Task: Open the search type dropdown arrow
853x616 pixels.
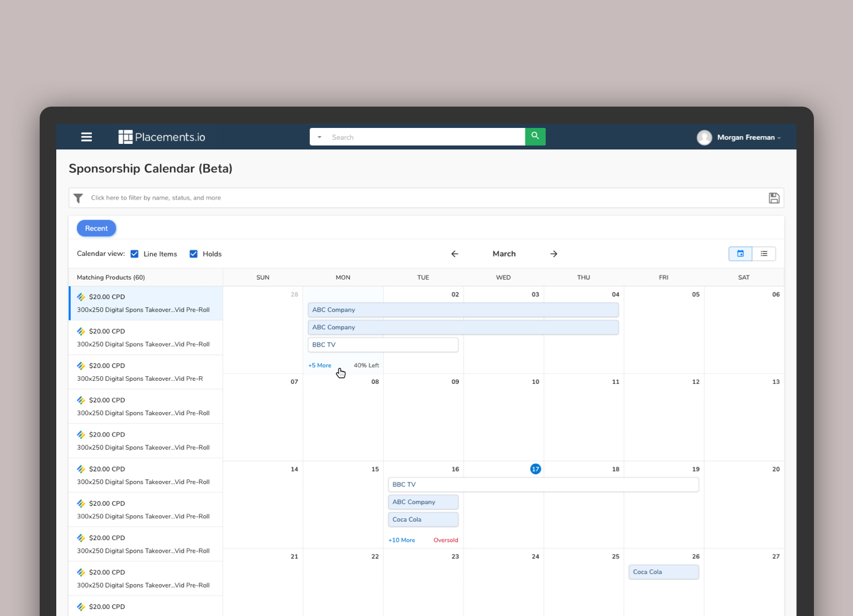Action: tap(319, 137)
